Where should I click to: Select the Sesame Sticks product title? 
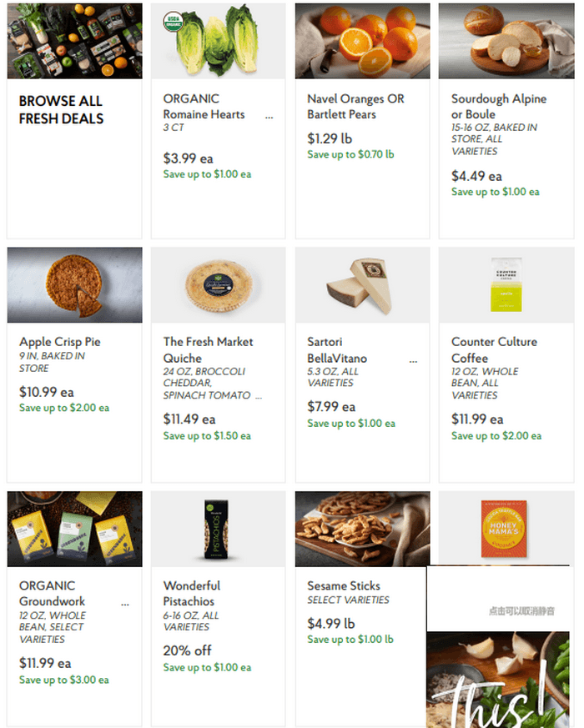(343, 585)
